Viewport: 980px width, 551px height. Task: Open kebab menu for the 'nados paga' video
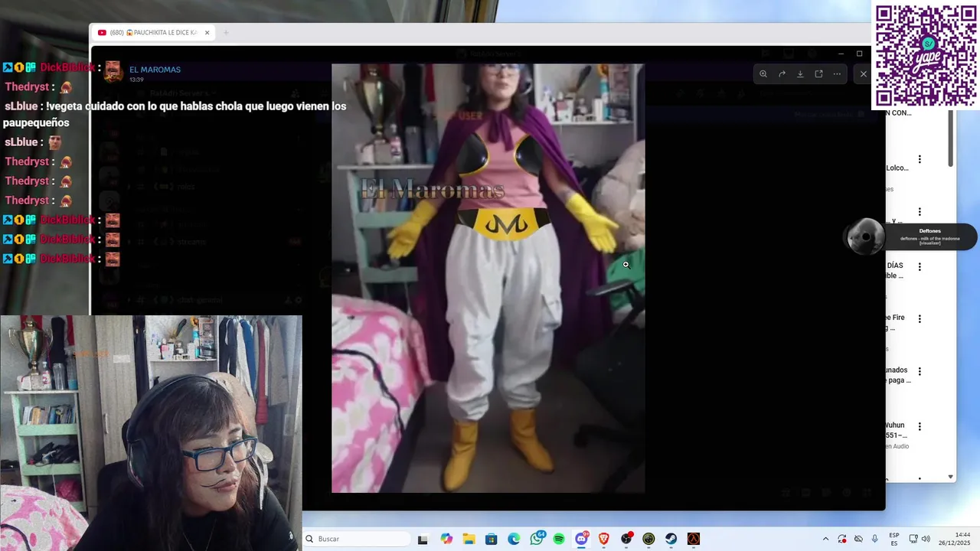click(x=920, y=371)
